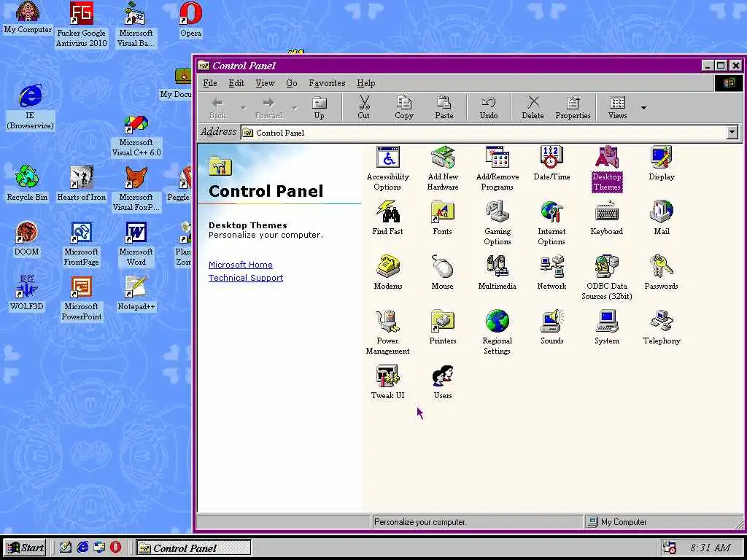
Task: Select the My Computer desktop icon
Action: 28,18
